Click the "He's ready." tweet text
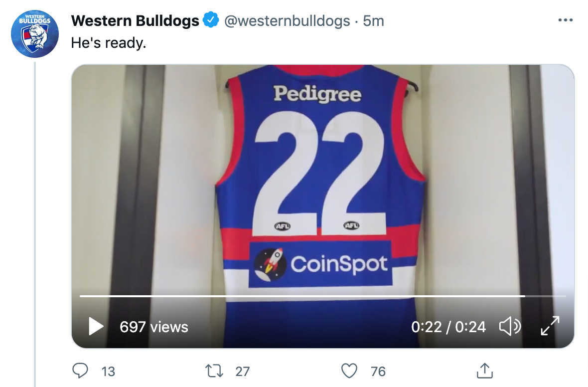Image resolution: width=588 pixels, height=387 pixels. (108, 43)
